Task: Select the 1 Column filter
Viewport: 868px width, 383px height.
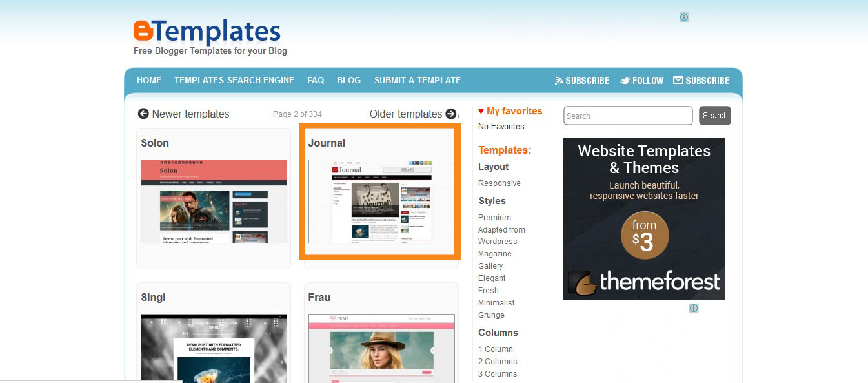Action: 496,349
